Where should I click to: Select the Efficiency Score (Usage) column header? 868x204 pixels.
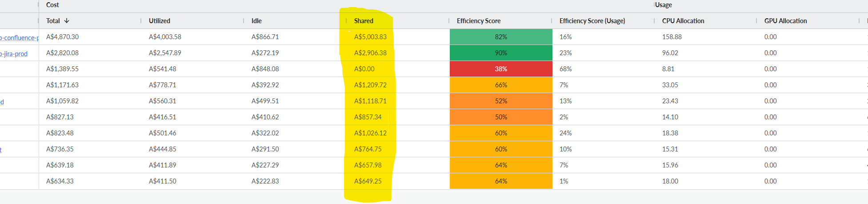click(592, 21)
